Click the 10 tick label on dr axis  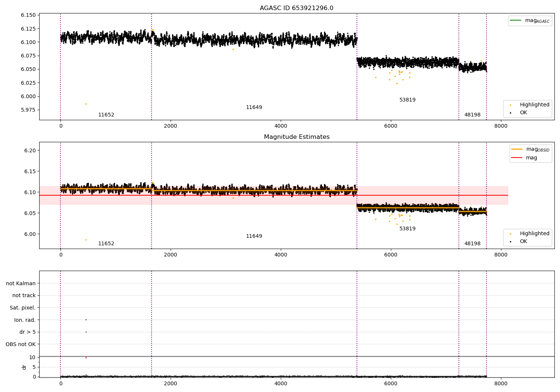[32, 357]
